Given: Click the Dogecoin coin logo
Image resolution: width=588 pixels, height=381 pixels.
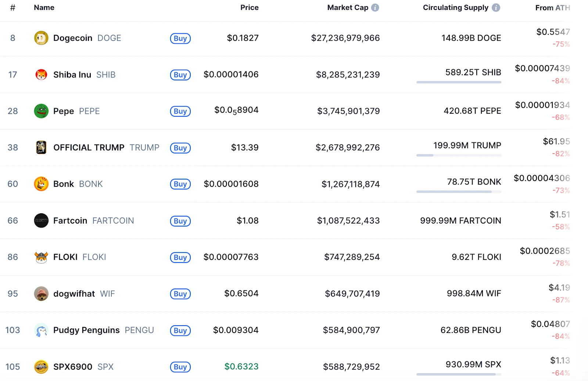Looking at the screenshot, I should pos(41,38).
